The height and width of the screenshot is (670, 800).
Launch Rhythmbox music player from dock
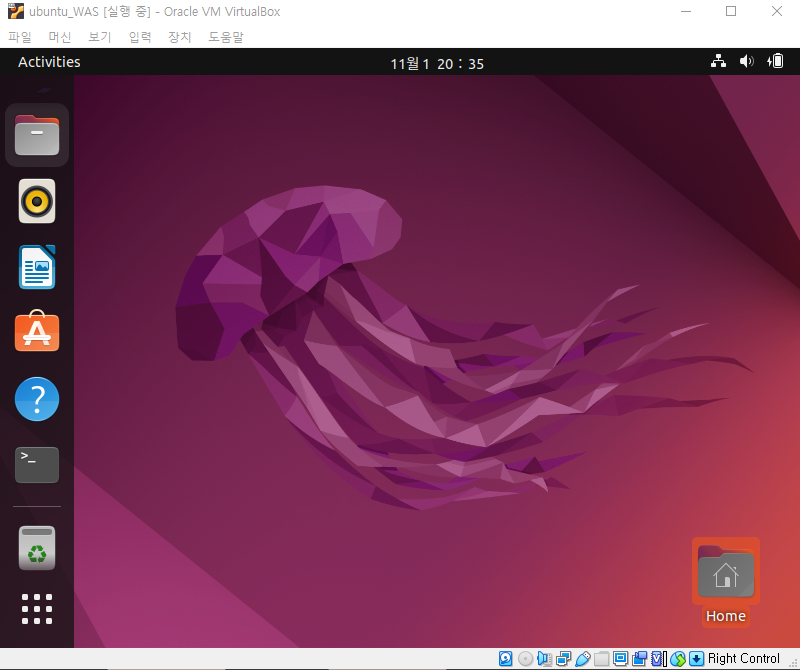tap(37, 201)
